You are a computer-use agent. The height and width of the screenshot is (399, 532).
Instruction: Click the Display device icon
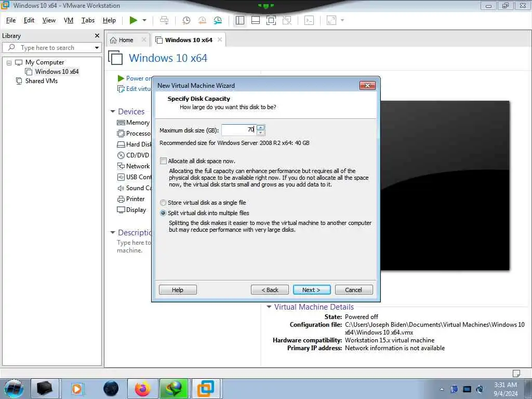click(121, 210)
